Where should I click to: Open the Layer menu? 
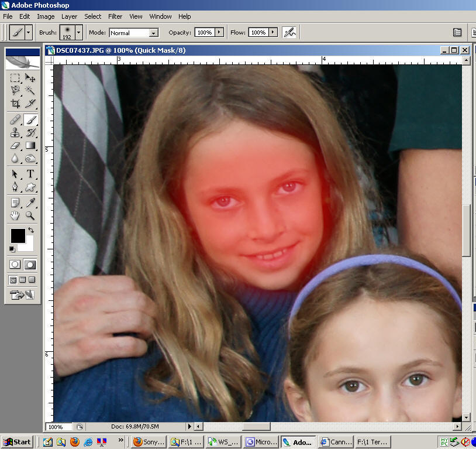tap(69, 16)
